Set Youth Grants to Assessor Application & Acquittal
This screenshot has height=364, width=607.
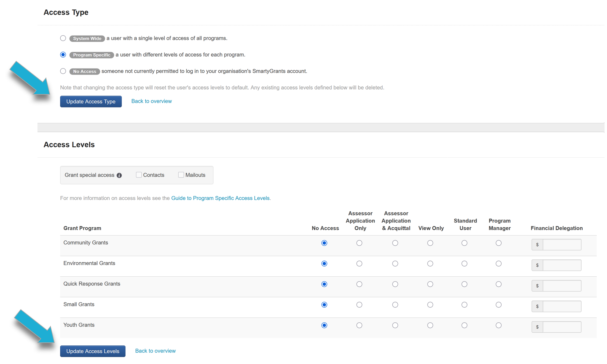tap(395, 325)
